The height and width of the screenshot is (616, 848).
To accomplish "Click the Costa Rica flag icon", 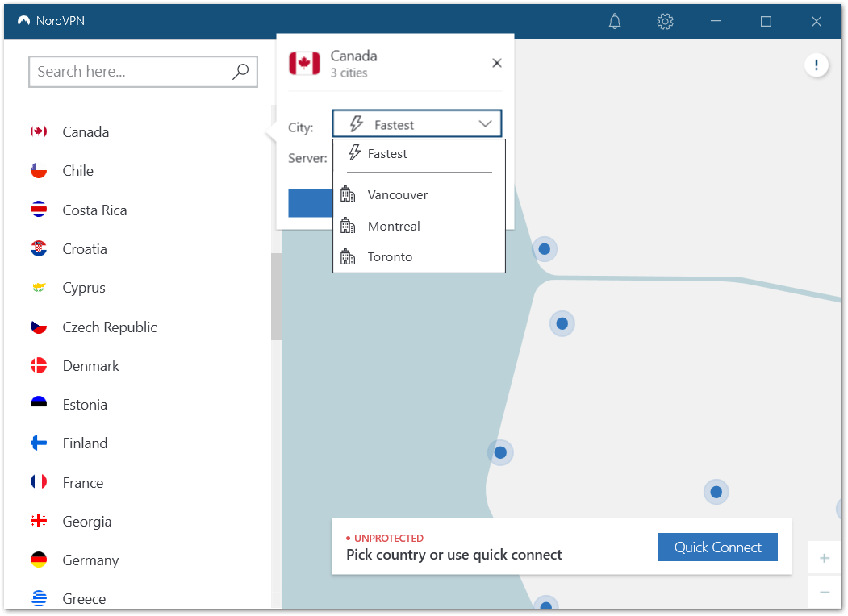I will pyautogui.click(x=39, y=210).
